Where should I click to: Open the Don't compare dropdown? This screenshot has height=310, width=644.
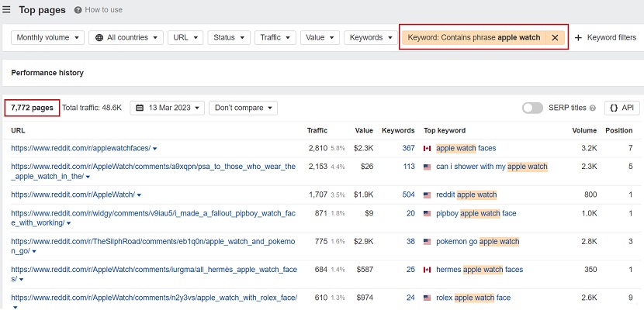click(x=243, y=108)
